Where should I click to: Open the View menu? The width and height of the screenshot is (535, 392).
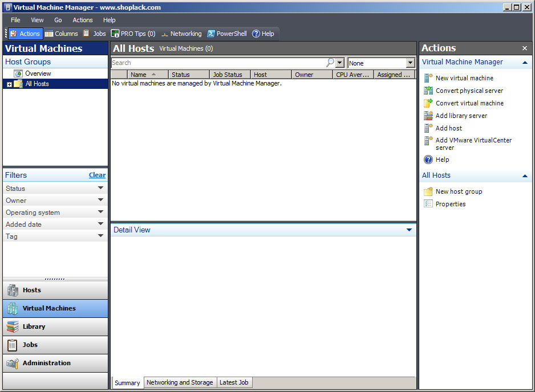click(37, 20)
